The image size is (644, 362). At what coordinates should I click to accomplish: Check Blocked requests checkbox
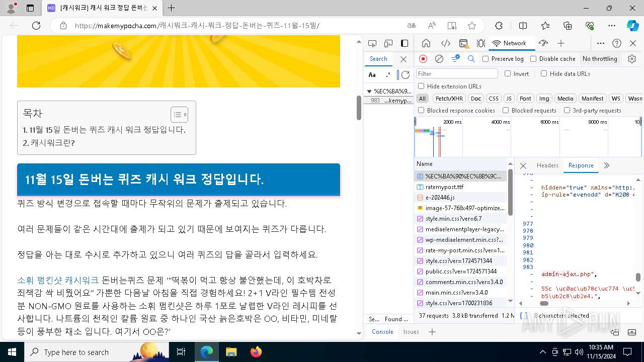(506, 110)
